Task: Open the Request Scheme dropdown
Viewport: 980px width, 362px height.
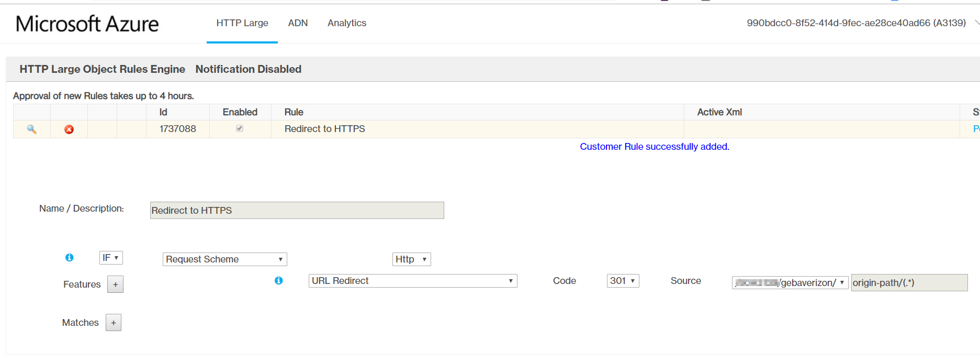Action: pyautogui.click(x=224, y=259)
